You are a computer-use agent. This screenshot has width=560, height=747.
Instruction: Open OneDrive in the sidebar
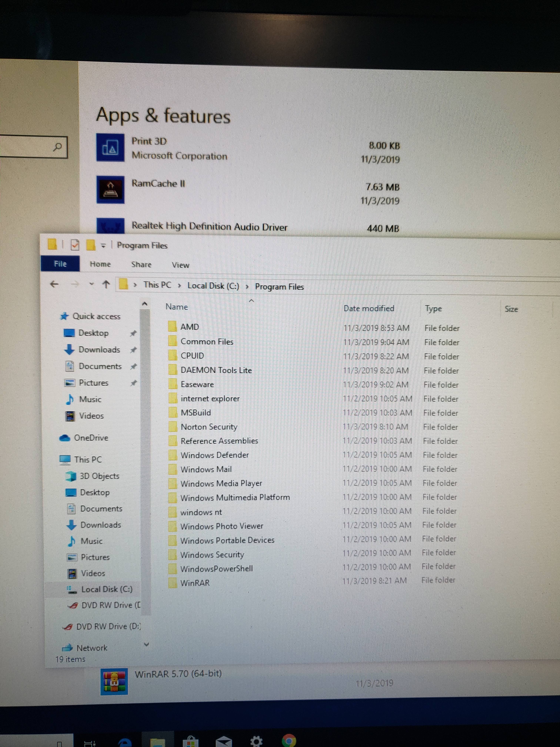pyautogui.click(x=84, y=438)
